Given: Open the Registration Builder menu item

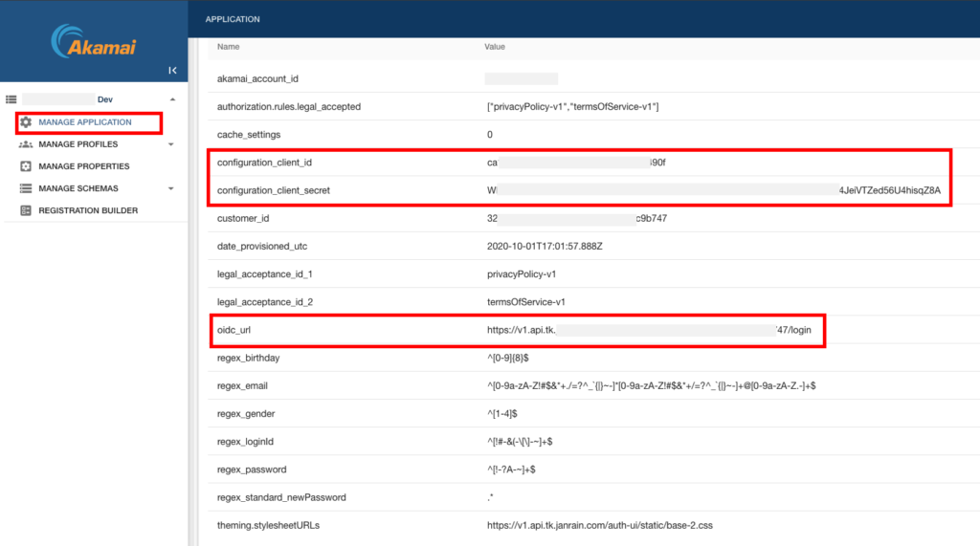Looking at the screenshot, I should 88,210.
